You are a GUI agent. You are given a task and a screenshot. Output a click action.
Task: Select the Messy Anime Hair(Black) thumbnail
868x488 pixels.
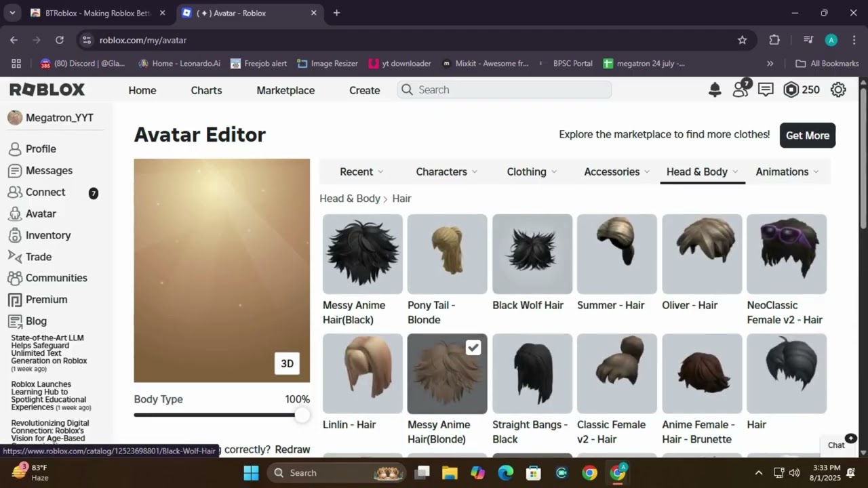362,254
